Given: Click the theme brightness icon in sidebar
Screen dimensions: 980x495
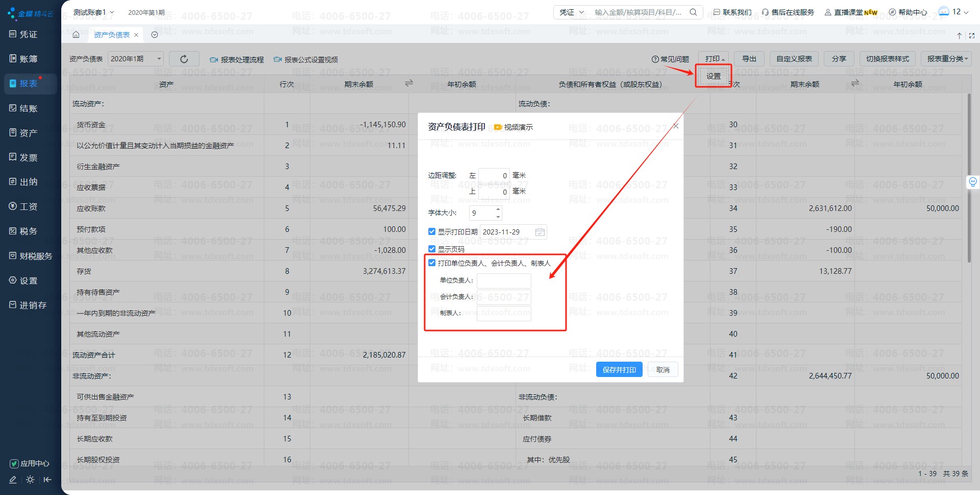Looking at the screenshot, I should click(x=30, y=480).
